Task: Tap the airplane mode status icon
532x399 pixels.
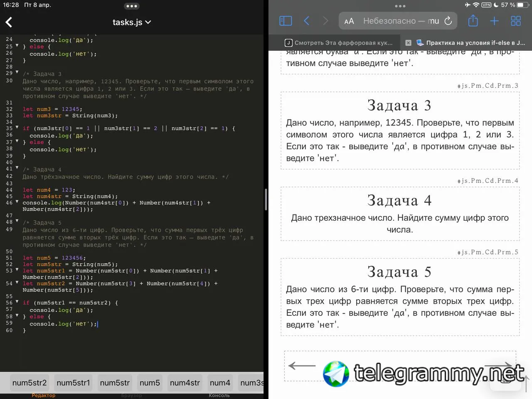Action: pos(468,5)
